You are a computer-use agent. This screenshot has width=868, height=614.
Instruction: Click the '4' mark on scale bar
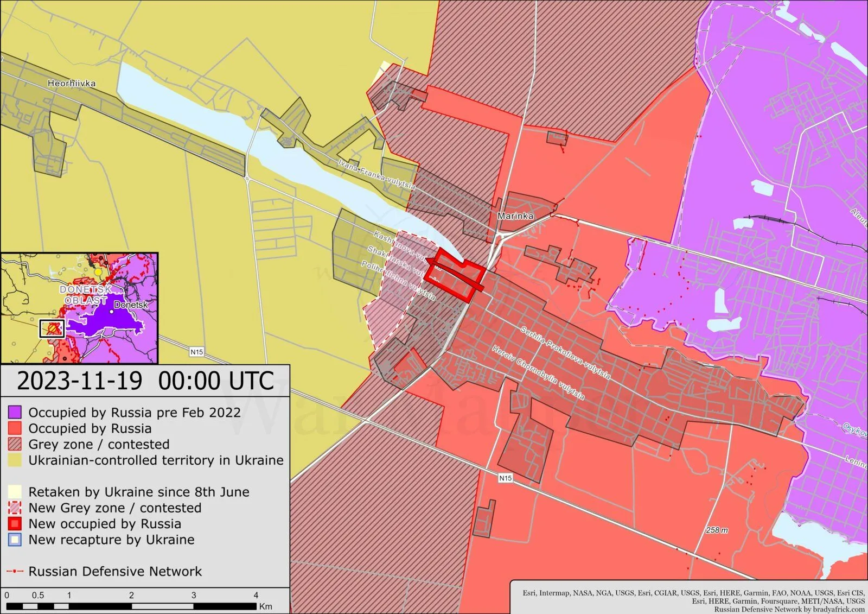pos(256,595)
